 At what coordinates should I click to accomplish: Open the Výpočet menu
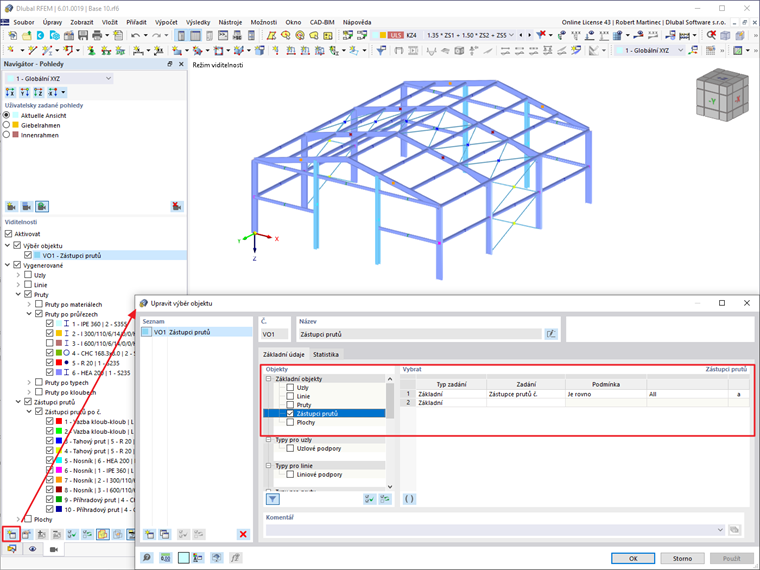(166, 22)
